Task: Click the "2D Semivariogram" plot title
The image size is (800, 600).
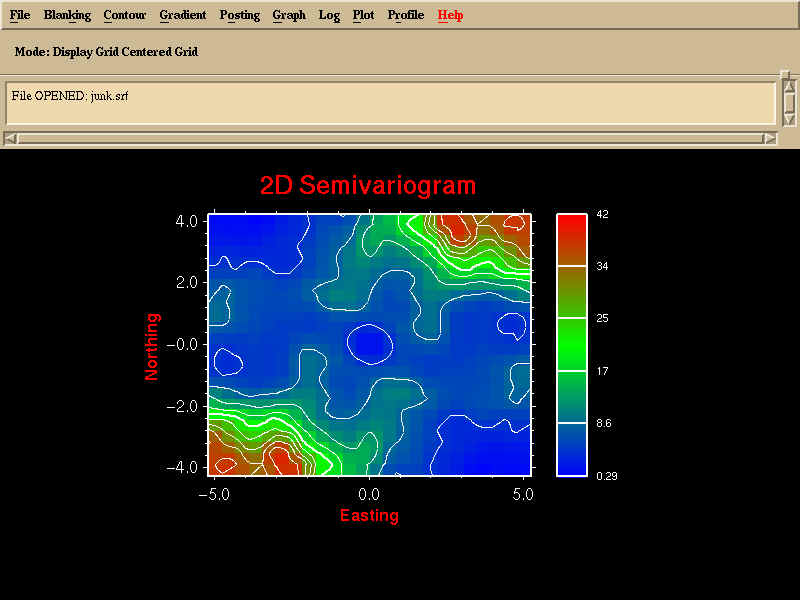Action: (368, 185)
